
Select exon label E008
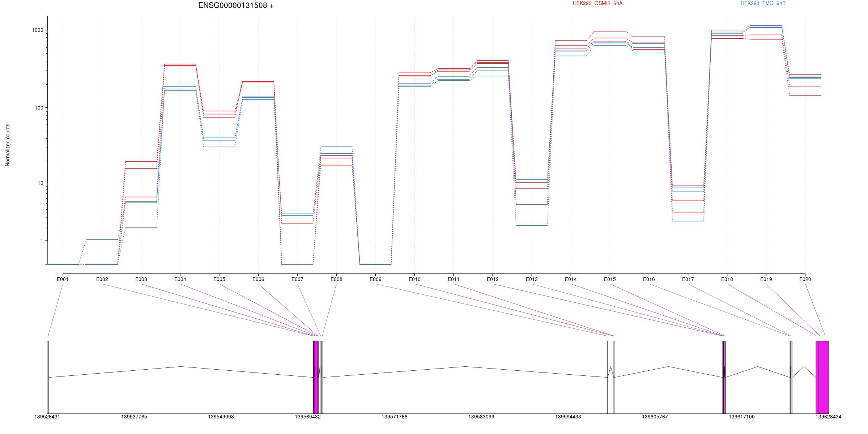(x=336, y=279)
